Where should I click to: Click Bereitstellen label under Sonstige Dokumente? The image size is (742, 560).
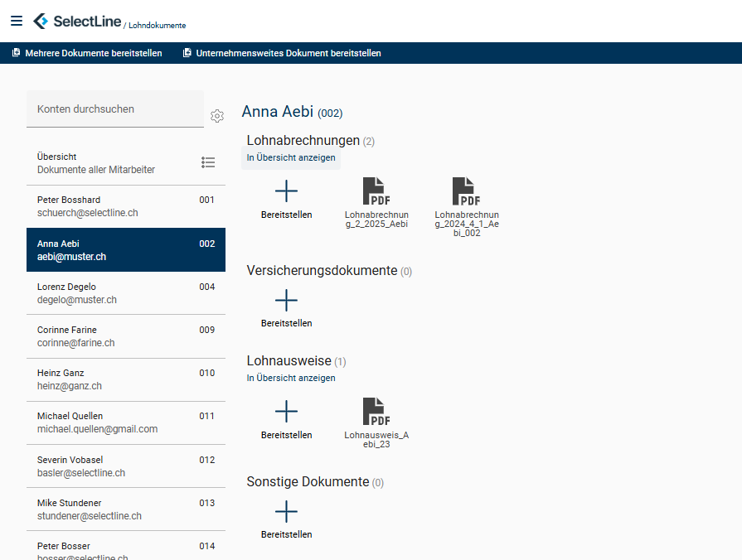(x=286, y=534)
